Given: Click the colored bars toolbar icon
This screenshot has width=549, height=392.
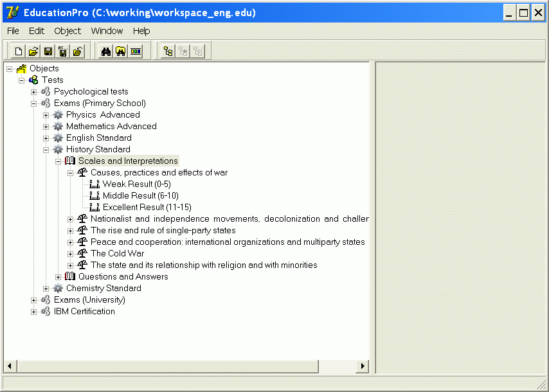Looking at the screenshot, I should 136,51.
